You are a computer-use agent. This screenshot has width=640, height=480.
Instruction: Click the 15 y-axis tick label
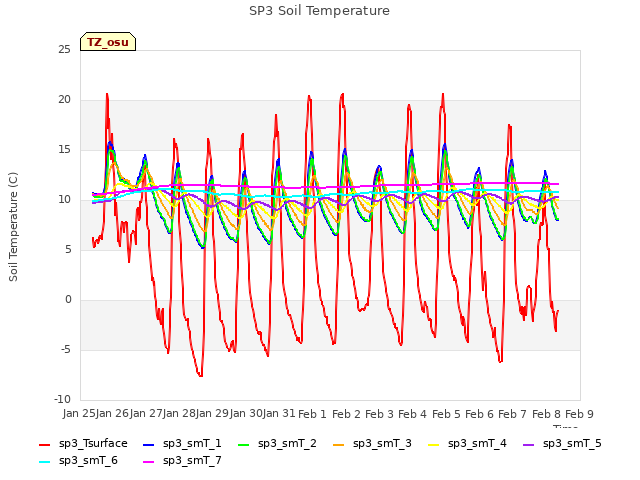click(64, 150)
